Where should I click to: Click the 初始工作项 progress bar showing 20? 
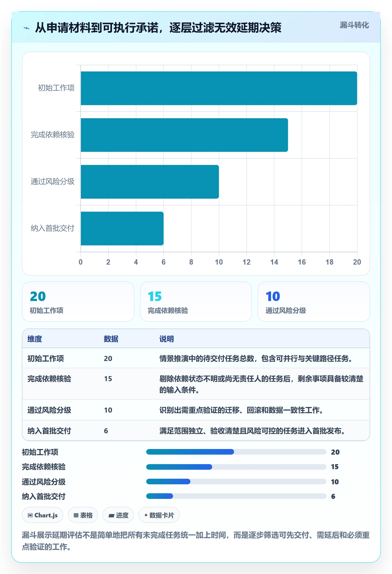(236, 452)
